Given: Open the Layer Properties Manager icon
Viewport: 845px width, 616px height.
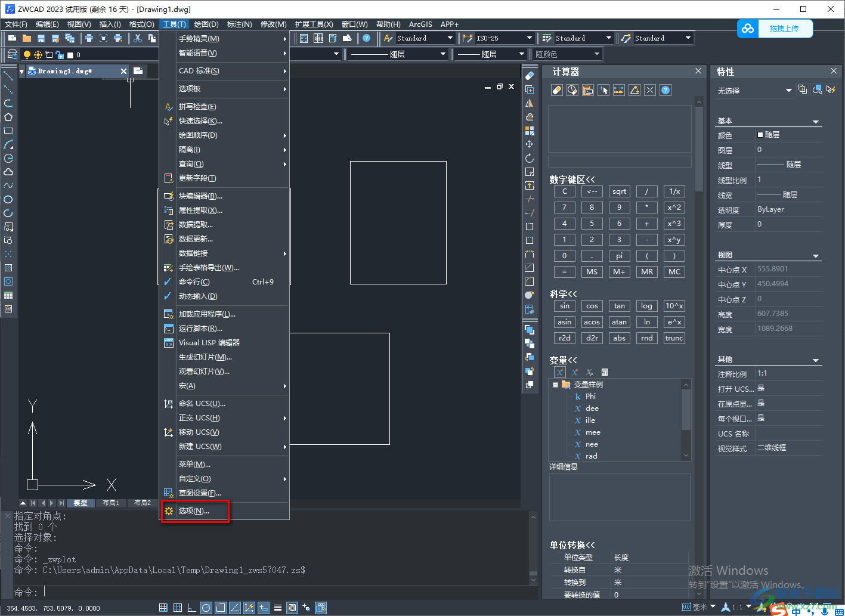Looking at the screenshot, I should (x=13, y=54).
